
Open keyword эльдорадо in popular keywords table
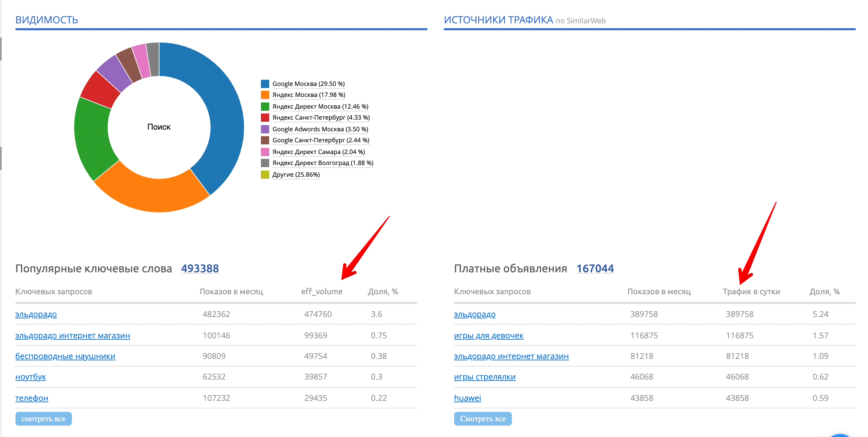(36, 314)
